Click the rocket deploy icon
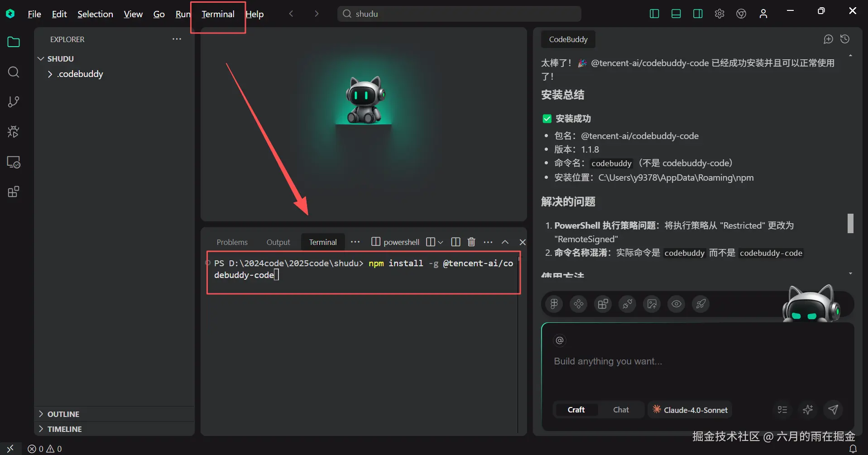Viewport: 868px width, 455px height. [701, 304]
